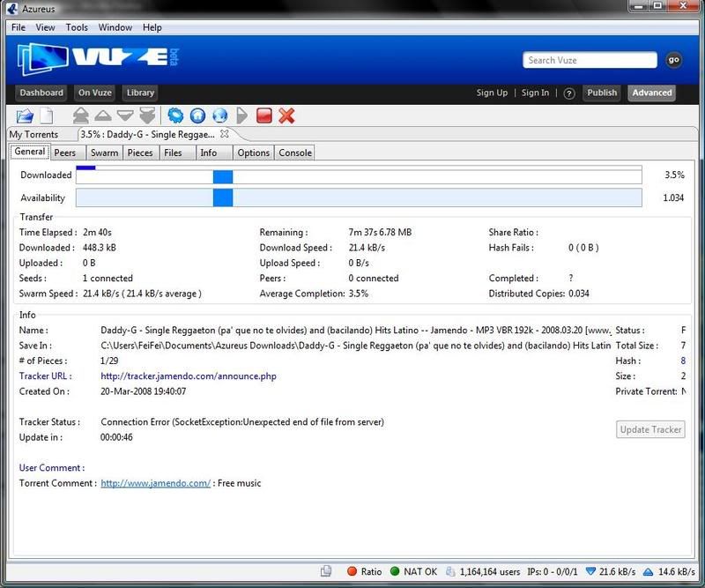
Task: Move torrent to bottom of queue
Action: click(147, 115)
